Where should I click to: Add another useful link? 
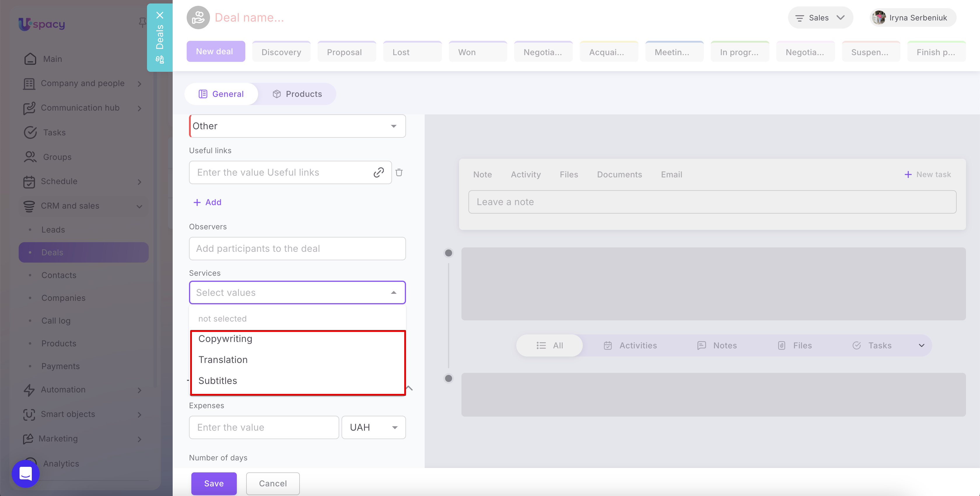point(207,202)
